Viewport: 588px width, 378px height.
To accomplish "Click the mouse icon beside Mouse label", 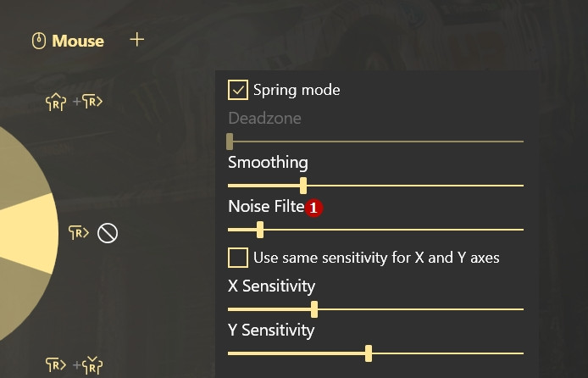I will tap(39, 41).
